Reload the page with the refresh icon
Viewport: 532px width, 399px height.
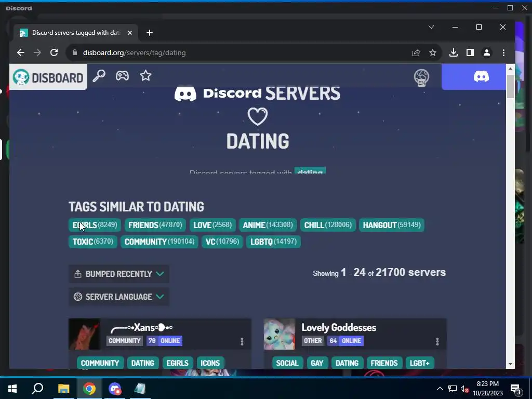tap(54, 52)
